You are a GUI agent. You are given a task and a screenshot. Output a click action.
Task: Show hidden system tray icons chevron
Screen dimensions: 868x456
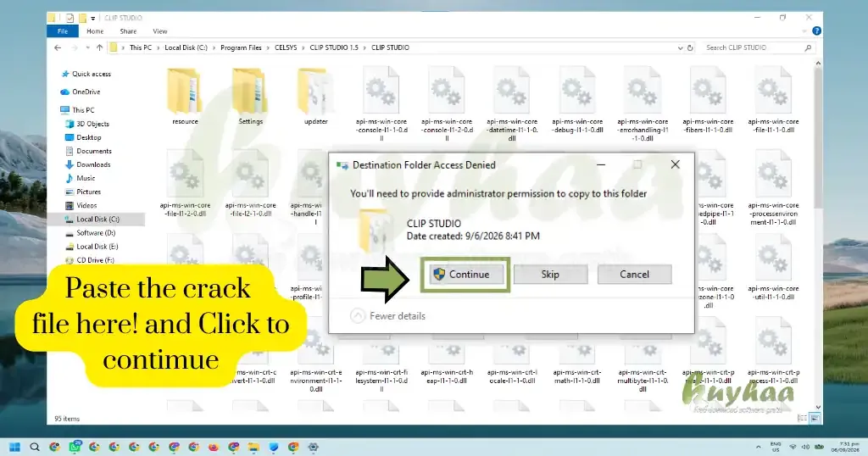pos(758,447)
